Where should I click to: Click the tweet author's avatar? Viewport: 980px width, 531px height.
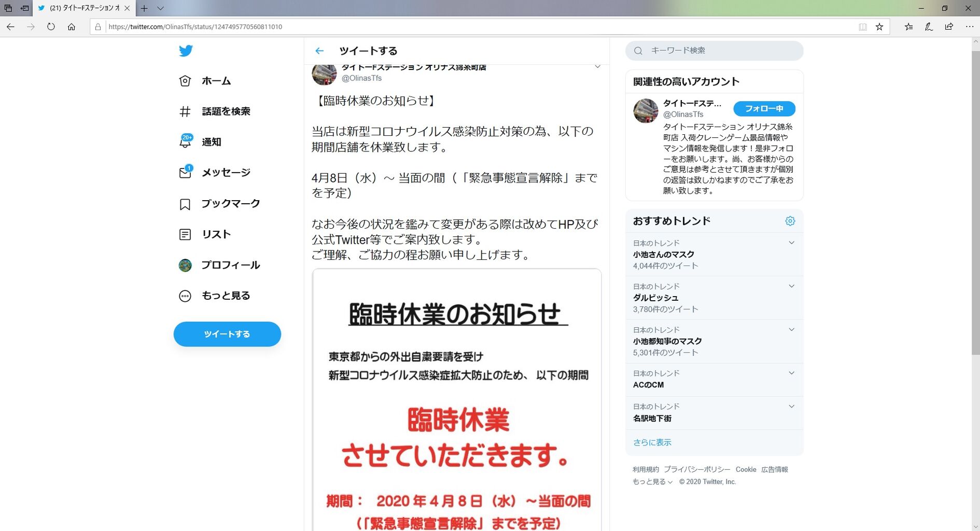tap(324, 74)
